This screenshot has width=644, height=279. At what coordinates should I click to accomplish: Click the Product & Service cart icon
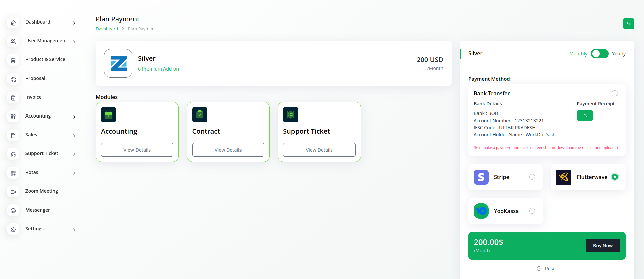(13, 60)
